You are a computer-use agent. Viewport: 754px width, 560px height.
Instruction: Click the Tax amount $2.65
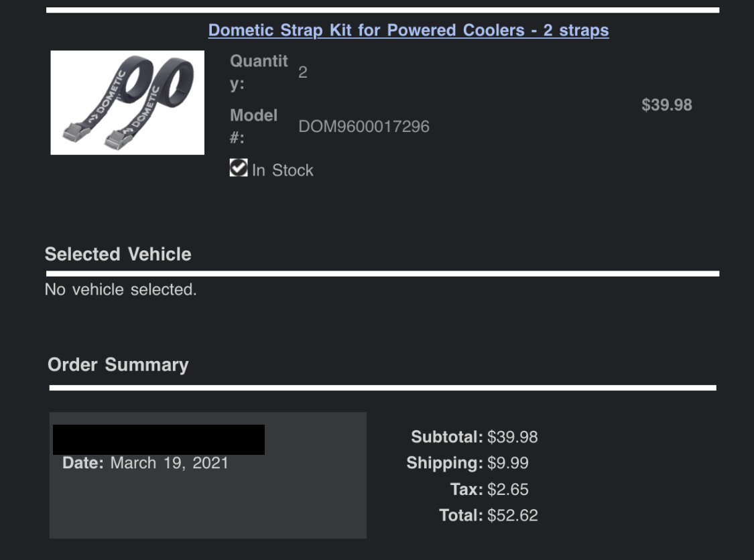click(507, 490)
